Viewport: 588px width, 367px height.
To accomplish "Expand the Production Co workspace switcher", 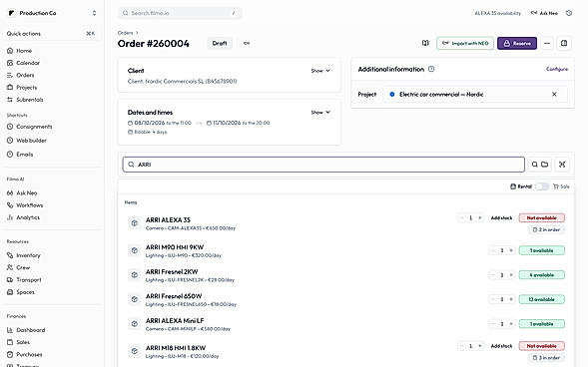I will tap(52, 13).
